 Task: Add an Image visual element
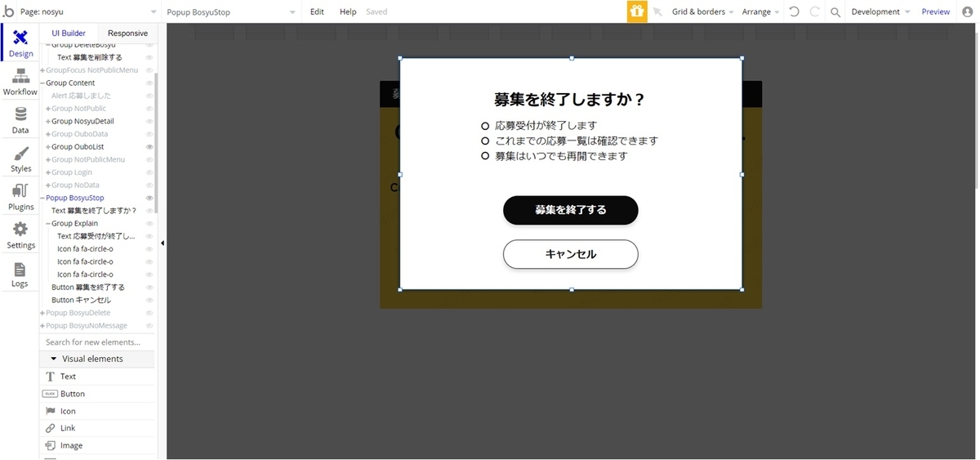tap(97, 445)
